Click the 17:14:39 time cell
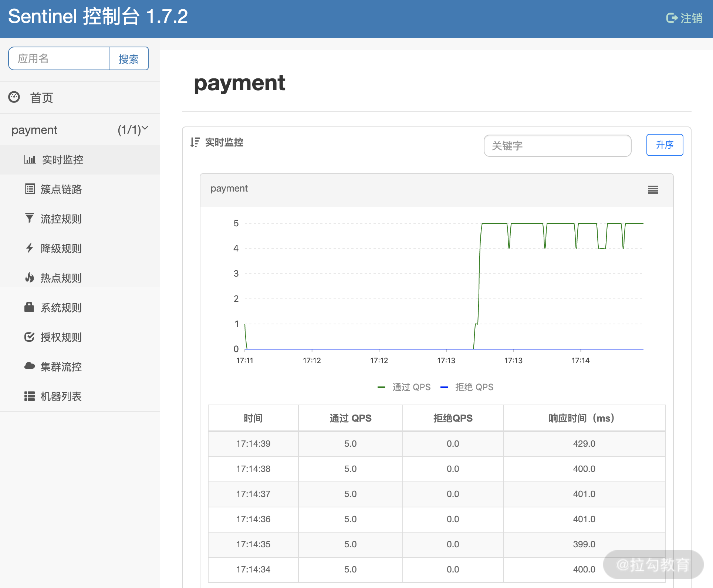The height and width of the screenshot is (588, 713). [x=253, y=444]
